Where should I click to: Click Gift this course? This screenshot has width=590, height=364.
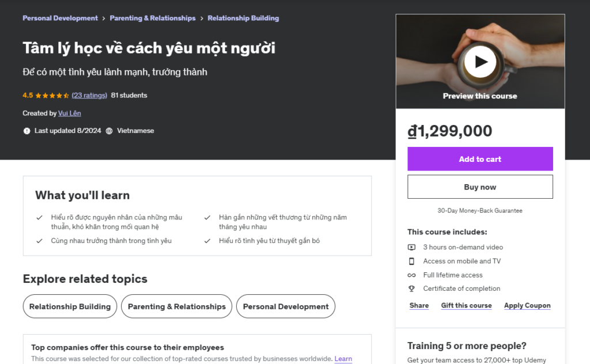pos(466,306)
